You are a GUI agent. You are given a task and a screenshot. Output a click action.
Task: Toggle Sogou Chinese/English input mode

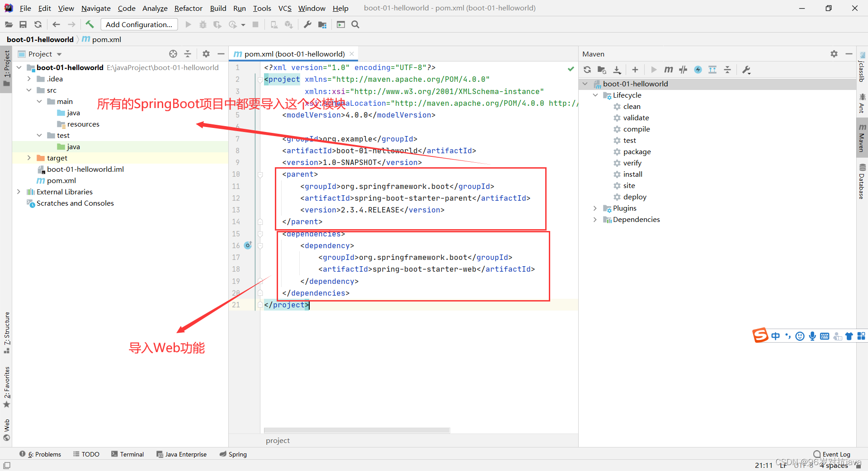coord(776,336)
